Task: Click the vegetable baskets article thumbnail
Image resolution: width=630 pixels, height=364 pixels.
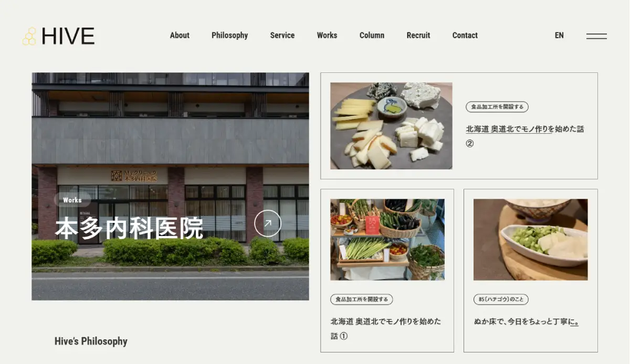Action: point(387,240)
